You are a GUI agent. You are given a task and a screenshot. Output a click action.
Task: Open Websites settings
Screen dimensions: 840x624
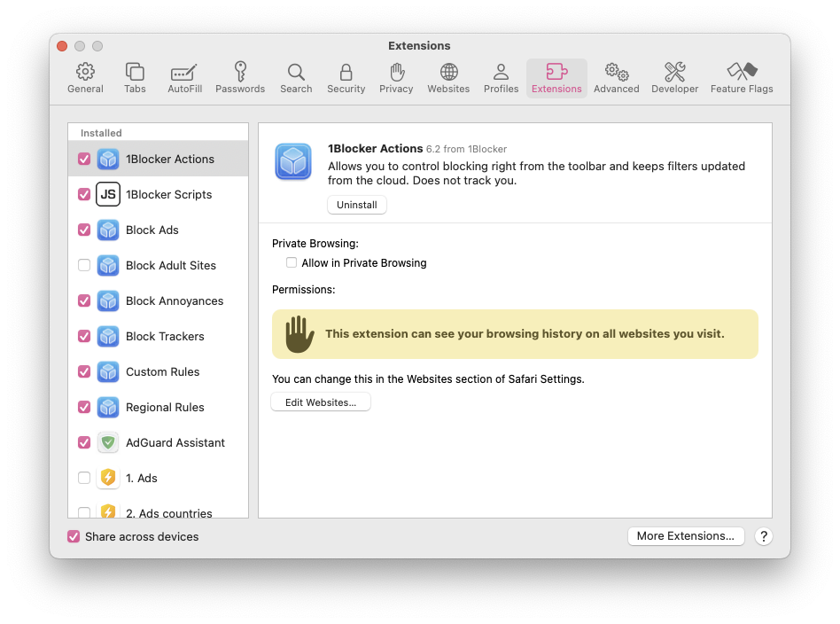[x=448, y=77]
